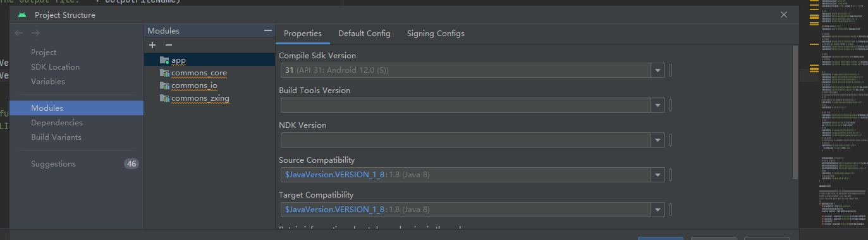Open the Target Compatibility dropdown arrow
The height and width of the screenshot is (240, 868).
(x=658, y=210)
